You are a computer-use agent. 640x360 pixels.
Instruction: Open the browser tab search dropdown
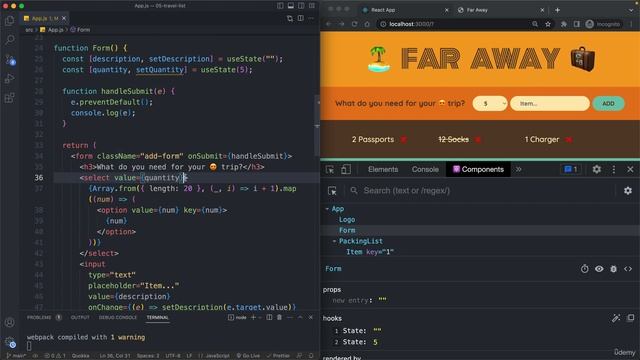pos(631,10)
